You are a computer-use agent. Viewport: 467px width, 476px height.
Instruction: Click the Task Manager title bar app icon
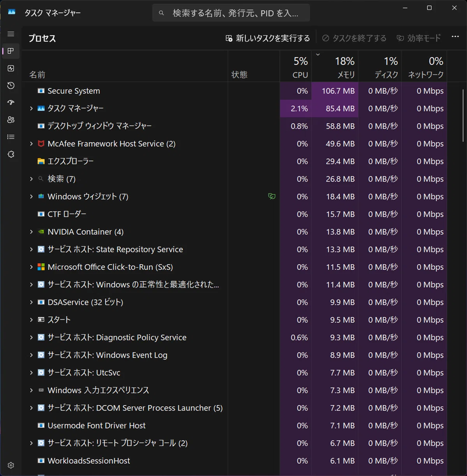click(12, 12)
